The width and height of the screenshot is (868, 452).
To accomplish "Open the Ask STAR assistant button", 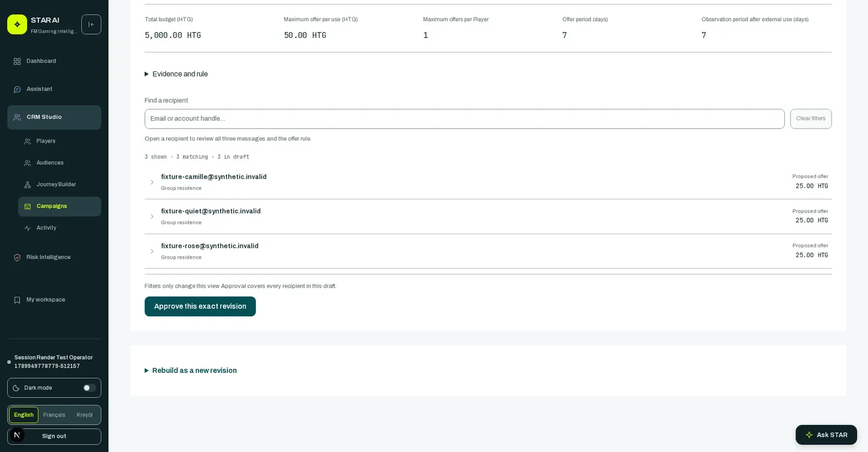I will [826, 435].
